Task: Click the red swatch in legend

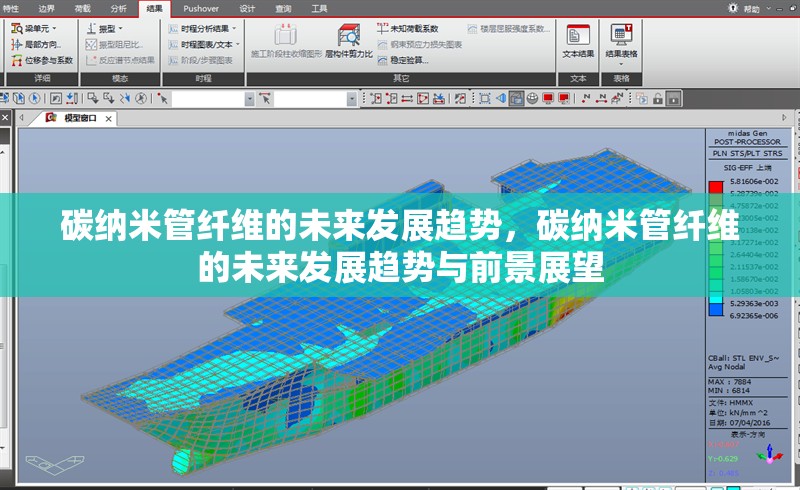Action: [x=715, y=186]
